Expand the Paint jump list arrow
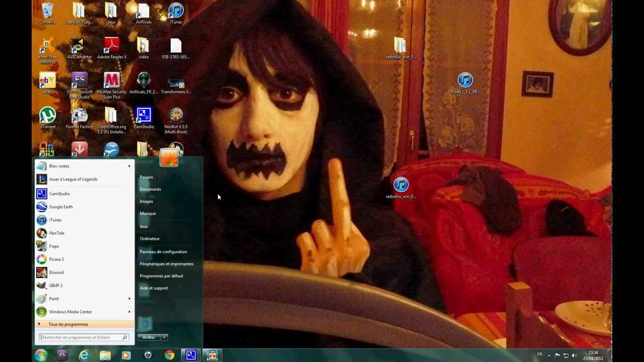Screen dimensions: 644x362 (129, 299)
